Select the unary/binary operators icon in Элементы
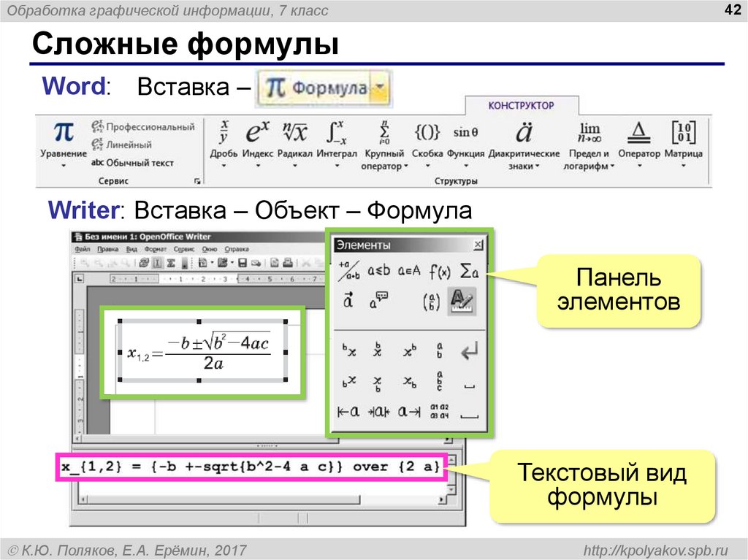 tap(349, 272)
